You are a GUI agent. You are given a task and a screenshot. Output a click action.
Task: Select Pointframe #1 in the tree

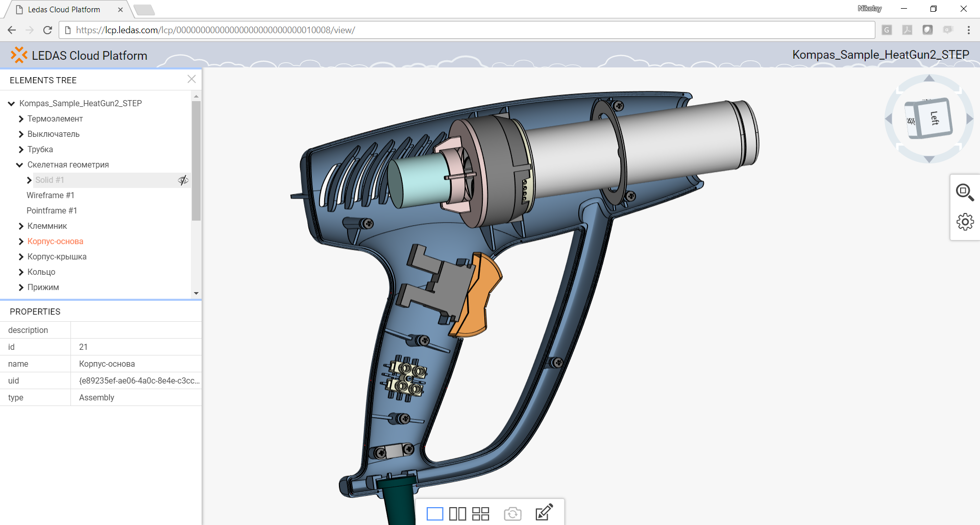click(52, 211)
